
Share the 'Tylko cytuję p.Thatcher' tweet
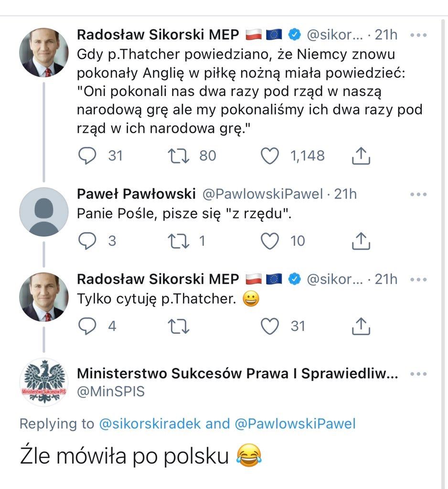361,326
